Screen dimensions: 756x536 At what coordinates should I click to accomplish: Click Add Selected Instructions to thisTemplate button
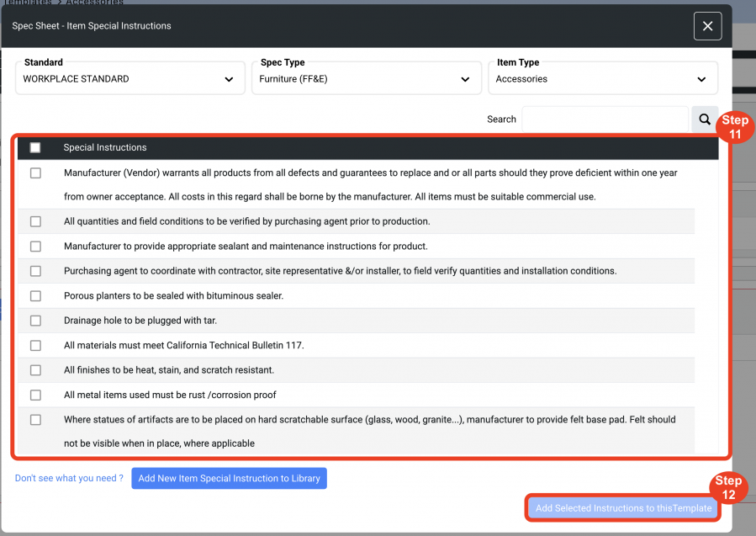coord(623,508)
